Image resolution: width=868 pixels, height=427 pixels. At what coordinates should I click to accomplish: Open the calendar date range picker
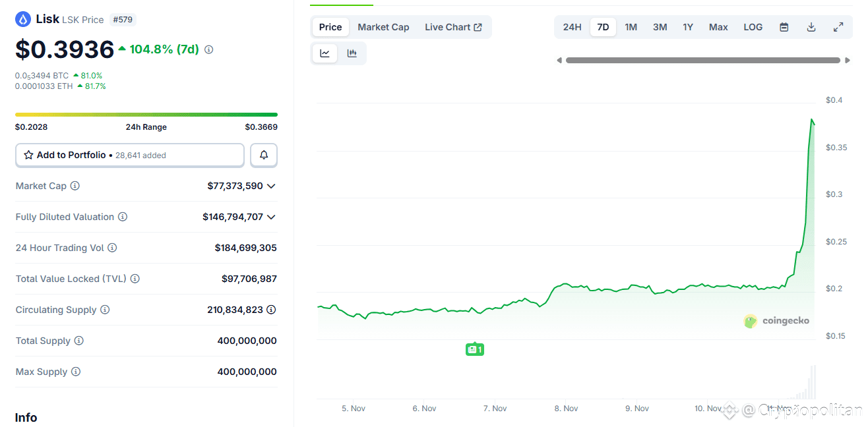pos(784,26)
